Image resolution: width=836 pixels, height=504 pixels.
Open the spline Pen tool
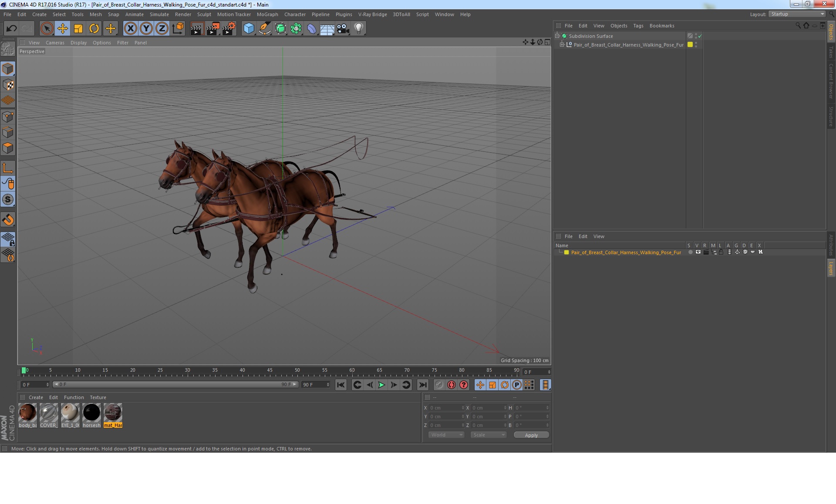(x=264, y=29)
